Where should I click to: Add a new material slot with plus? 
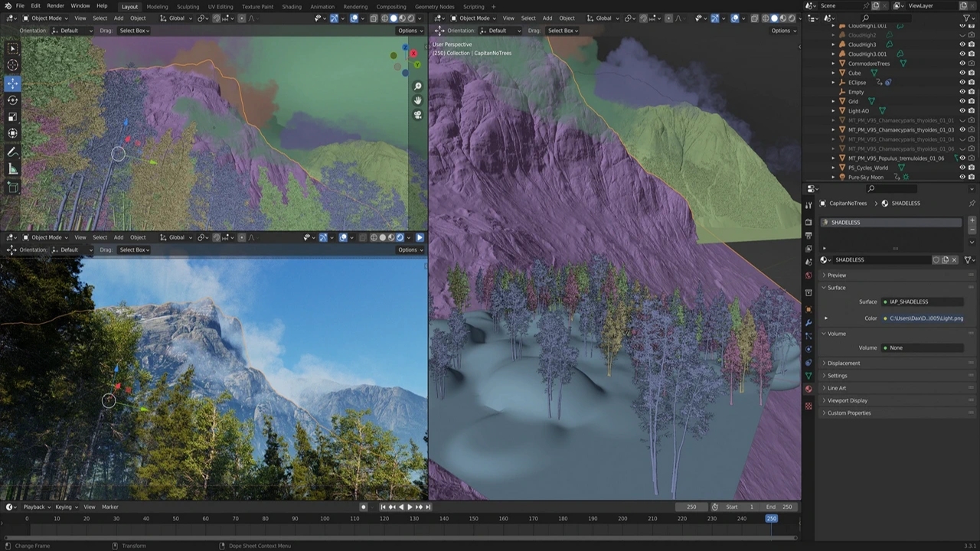click(x=972, y=222)
